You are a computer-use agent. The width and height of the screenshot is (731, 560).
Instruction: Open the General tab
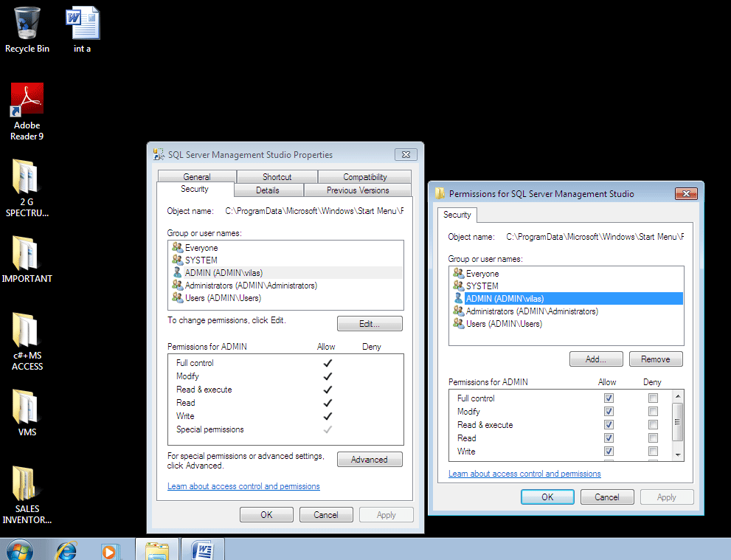[x=197, y=177]
